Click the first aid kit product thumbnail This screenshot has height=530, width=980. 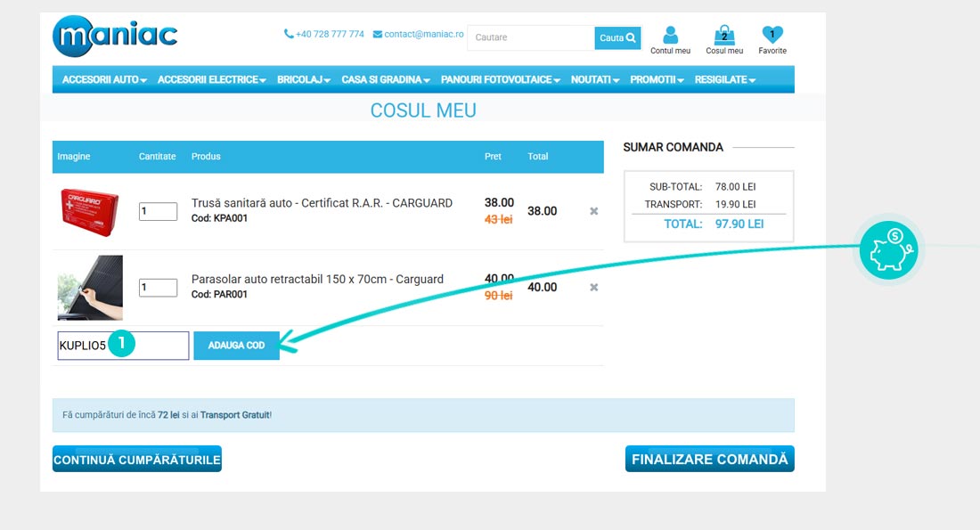coord(89,211)
